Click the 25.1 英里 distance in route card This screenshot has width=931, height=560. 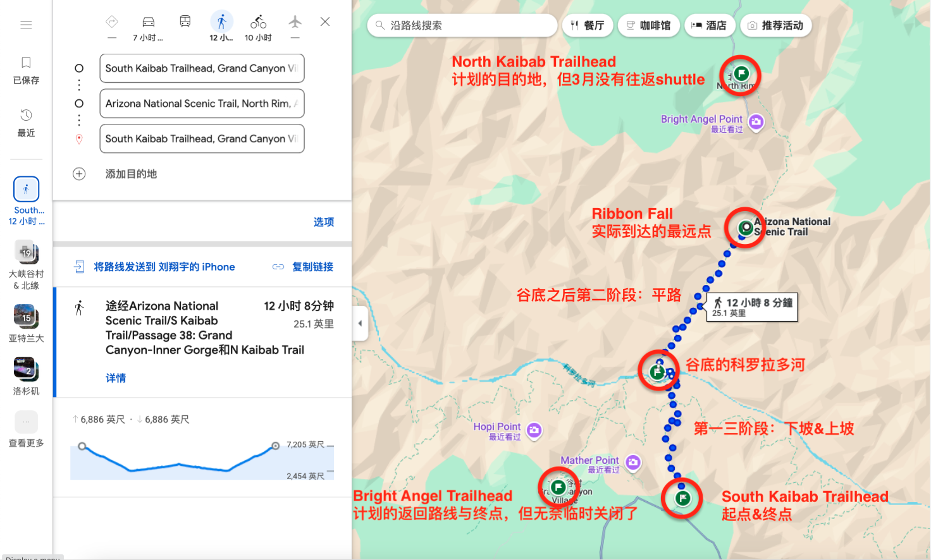[314, 324]
